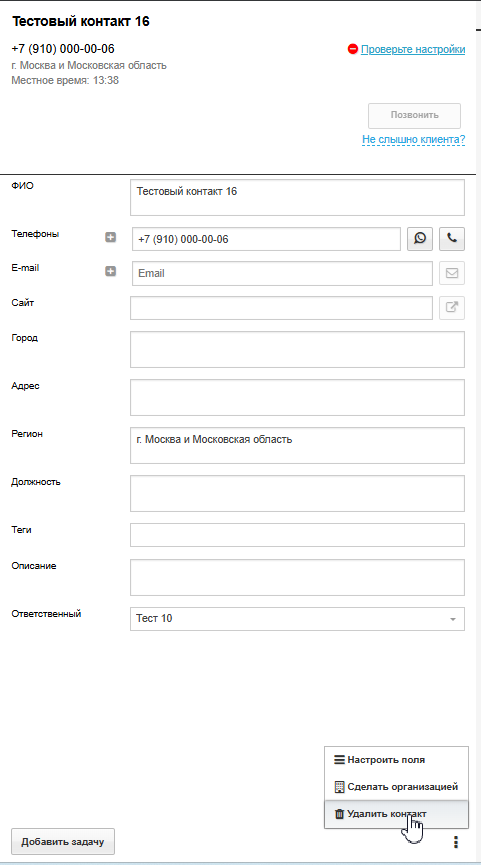This screenshot has width=481, height=865.
Task: Click the red warning settings icon
Action: (352, 49)
